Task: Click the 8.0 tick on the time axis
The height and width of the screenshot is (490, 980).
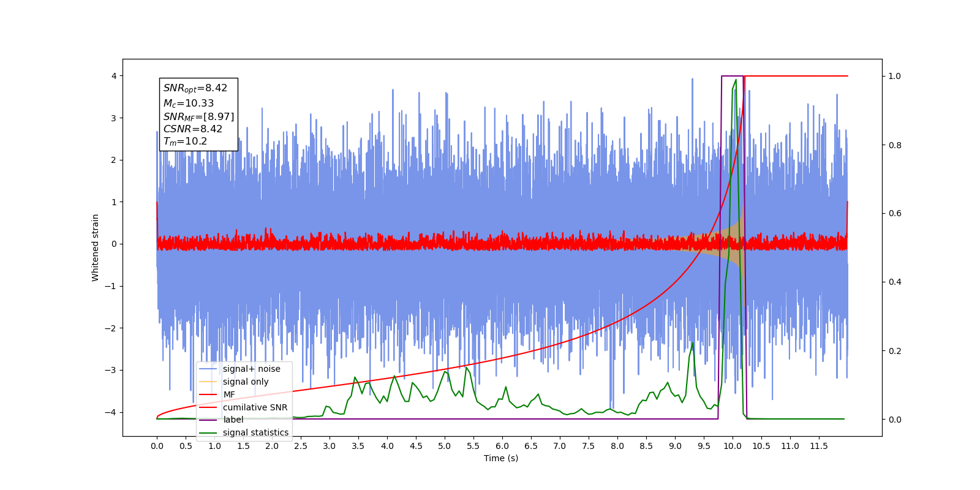Action: pyautogui.click(x=617, y=446)
